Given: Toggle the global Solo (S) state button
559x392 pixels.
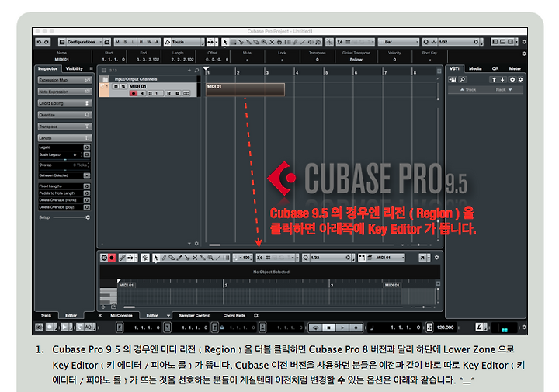Looking at the screenshot, I should tap(125, 42).
